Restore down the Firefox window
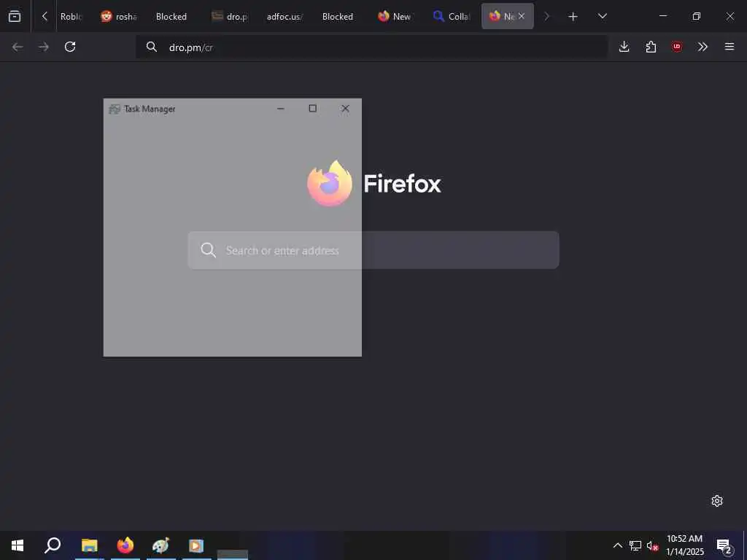 tap(697, 16)
